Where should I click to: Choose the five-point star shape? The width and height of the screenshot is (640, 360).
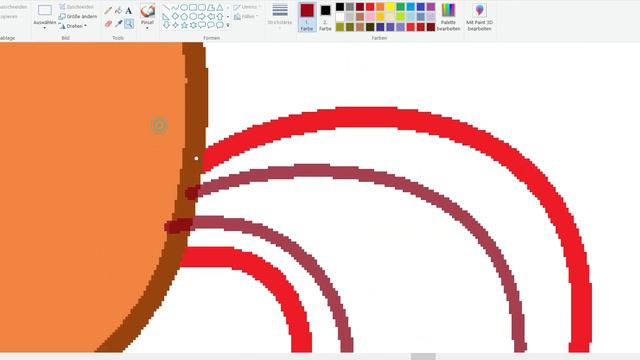(x=184, y=25)
